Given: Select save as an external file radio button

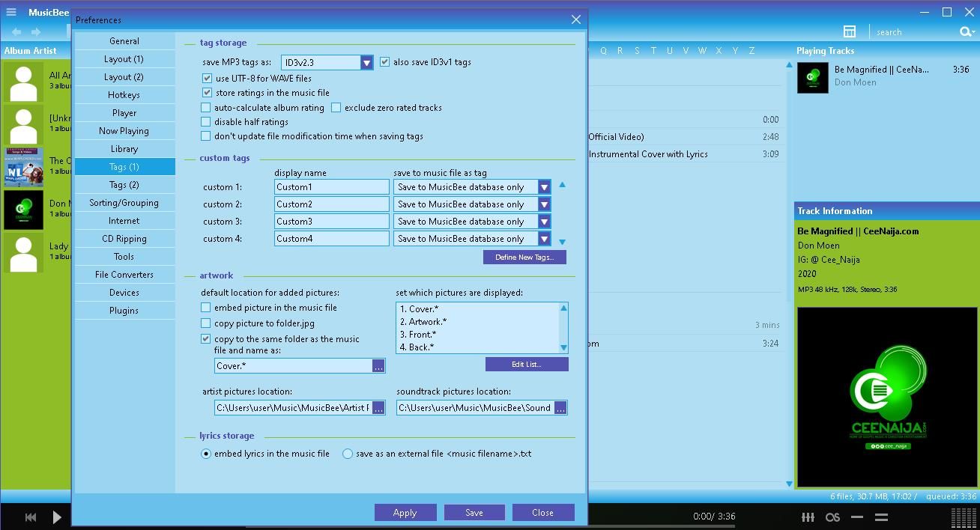Looking at the screenshot, I should pos(347,453).
